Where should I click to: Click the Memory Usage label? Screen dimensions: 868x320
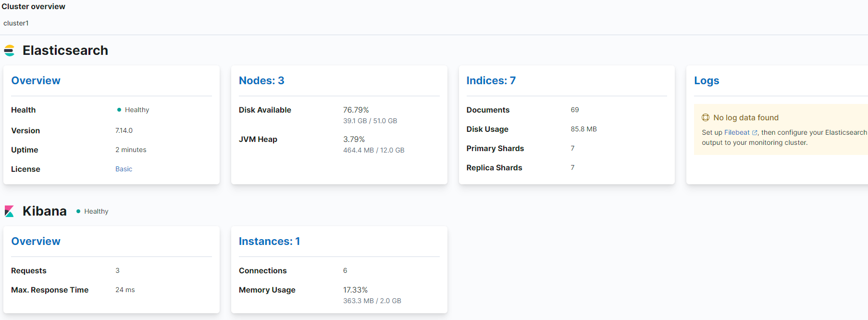[267, 290]
